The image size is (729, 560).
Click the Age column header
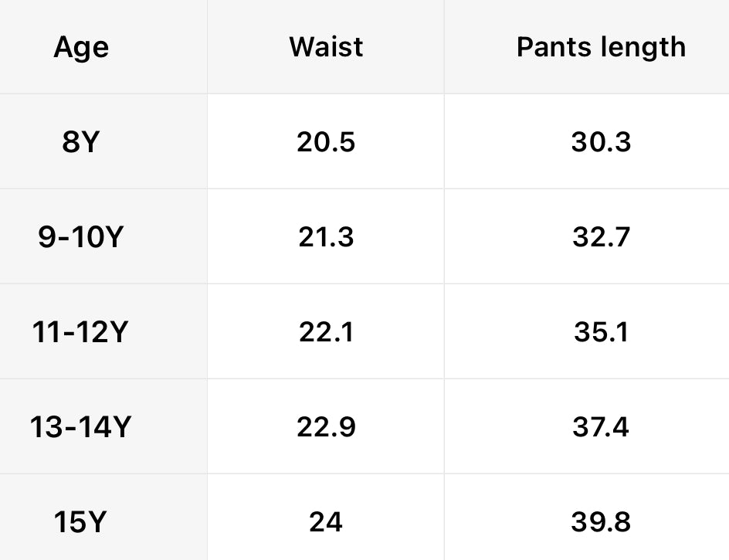[81, 48]
